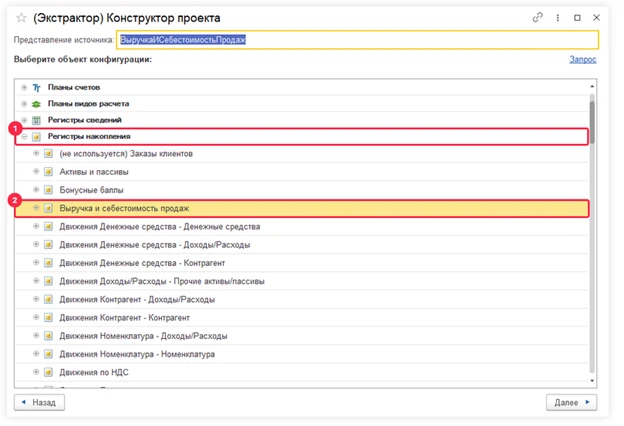This screenshot has height=426, width=624.
Task: Select Движения Номенклатура - Доходы/Расходы item
Action: point(143,335)
